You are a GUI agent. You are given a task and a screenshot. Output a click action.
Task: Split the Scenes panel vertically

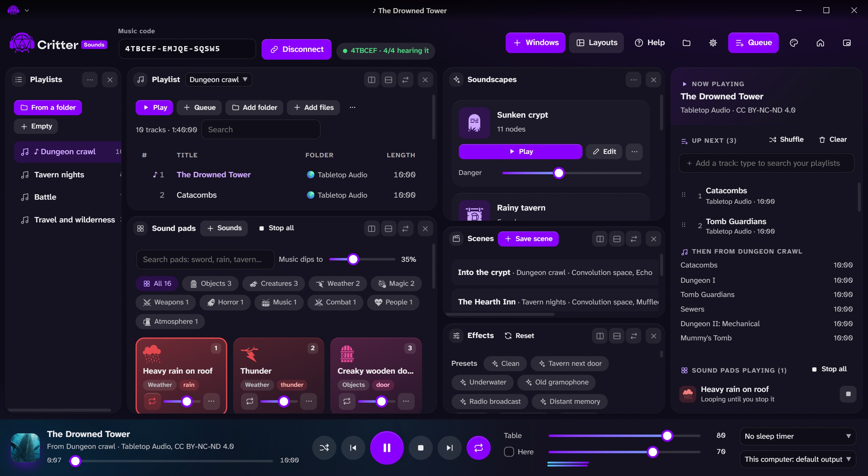pyautogui.click(x=600, y=239)
